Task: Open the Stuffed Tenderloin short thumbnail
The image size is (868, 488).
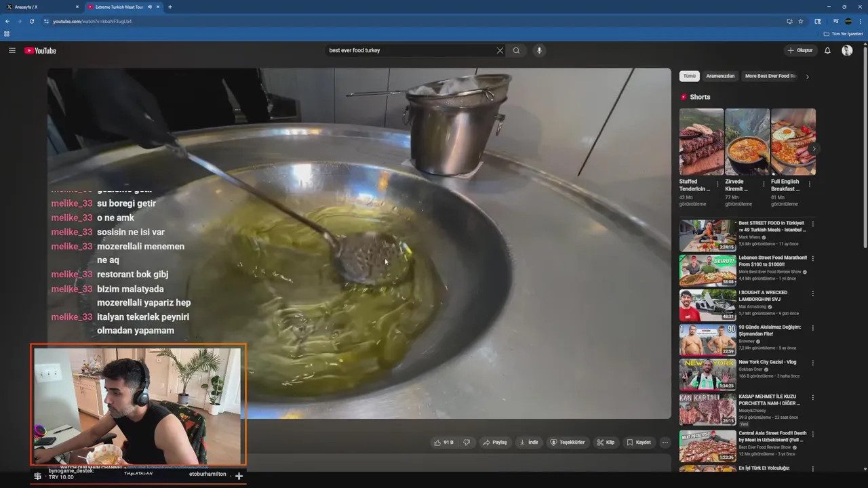Action: (x=701, y=142)
